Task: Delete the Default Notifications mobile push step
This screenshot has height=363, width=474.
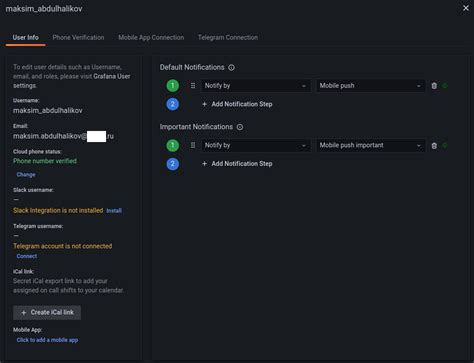Action: (x=434, y=86)
